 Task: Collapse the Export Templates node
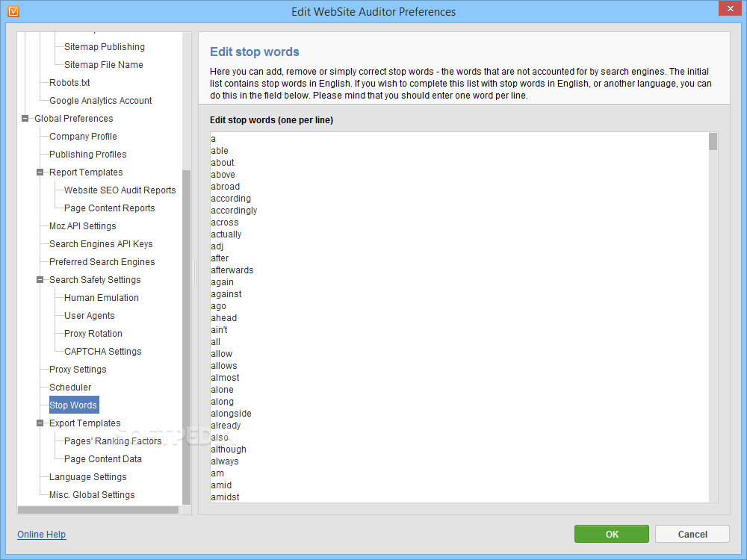pyautogui.click(x=40, y=423)
